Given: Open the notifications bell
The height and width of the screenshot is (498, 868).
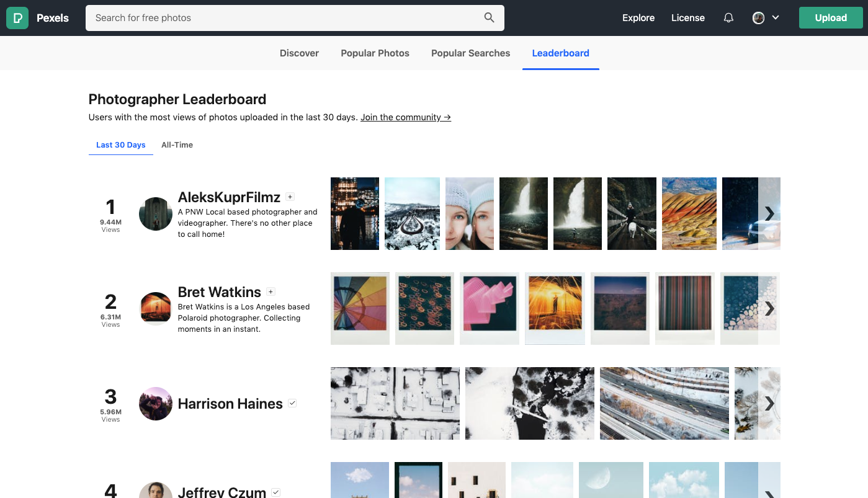Looking at the screenshot, I should tap(729, 18).
